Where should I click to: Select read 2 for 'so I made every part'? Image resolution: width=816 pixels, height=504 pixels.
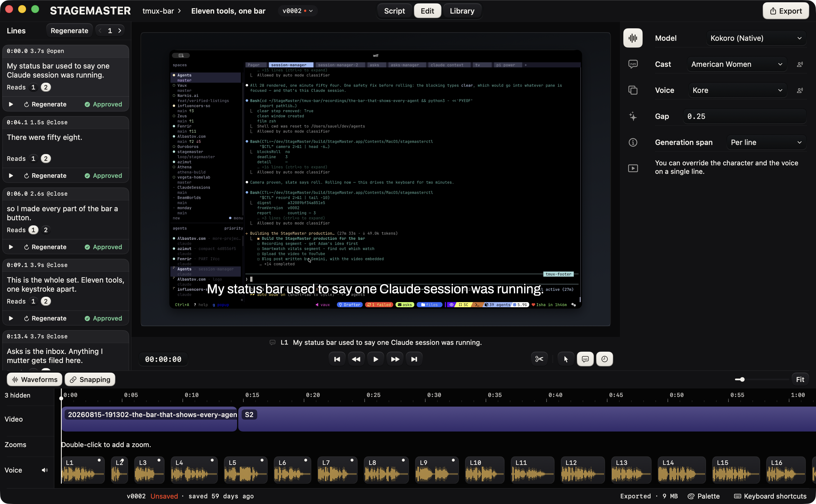[x=46, y=230]
